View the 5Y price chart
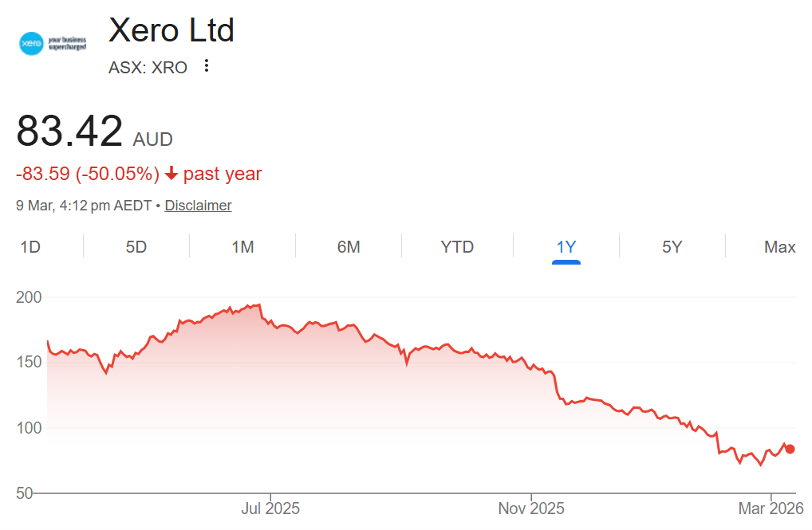 tap(672, 247)
